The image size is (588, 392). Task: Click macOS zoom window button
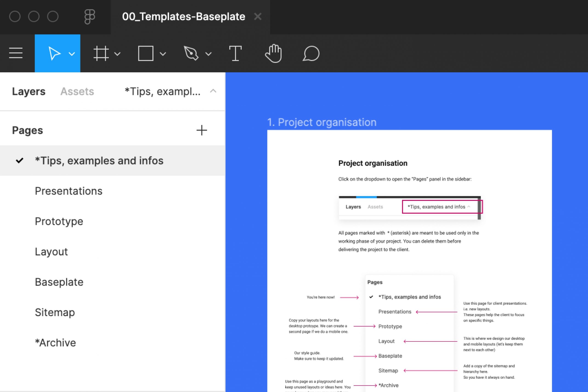tap(53, 17)
